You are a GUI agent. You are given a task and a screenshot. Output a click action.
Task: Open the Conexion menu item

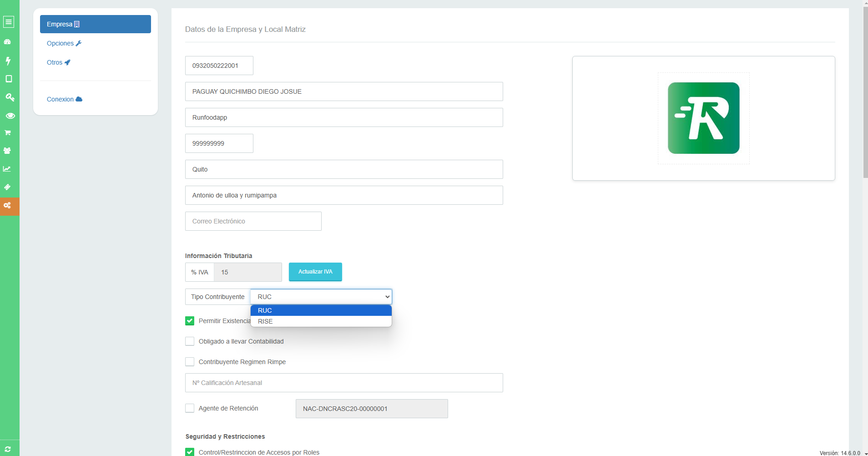[65, 99]
